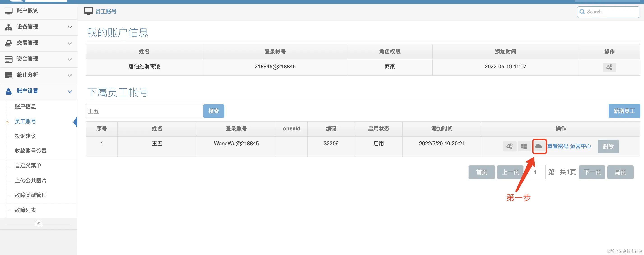Collapse the sidebar with the double-arrow toggle

38,223
